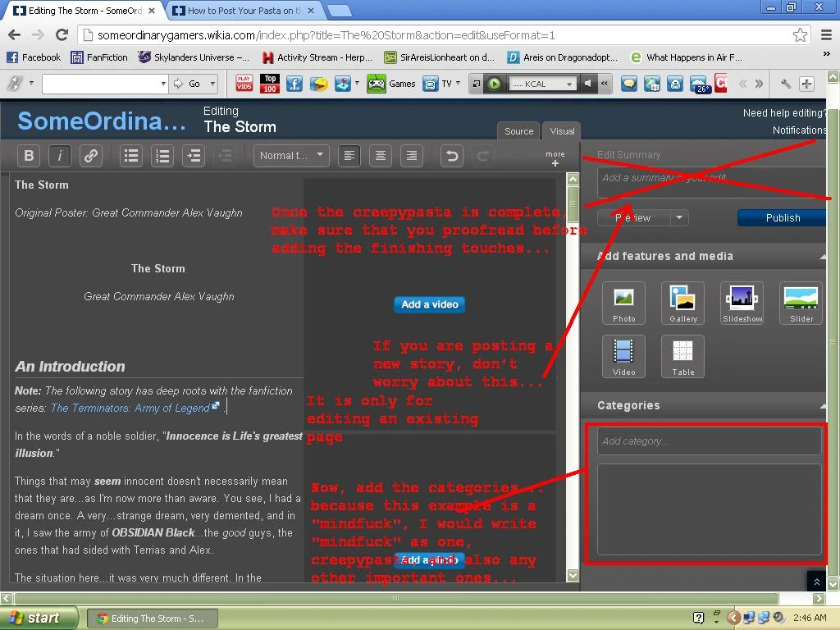
Task: Toggle italic formatting button
Action: (x=60, y=156)
